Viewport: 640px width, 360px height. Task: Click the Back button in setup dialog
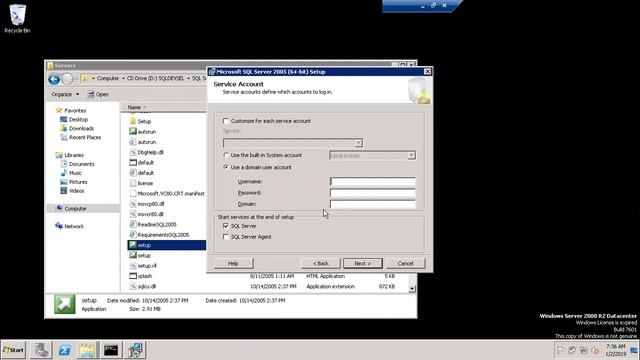pos(320,264)
